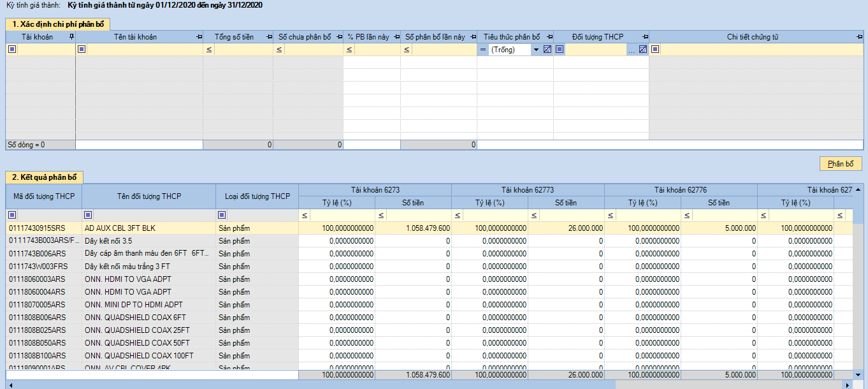
Task: Select Dây kết nối màu trắng 3 FT
Action: pyautogui.click(x=149, y=266)
